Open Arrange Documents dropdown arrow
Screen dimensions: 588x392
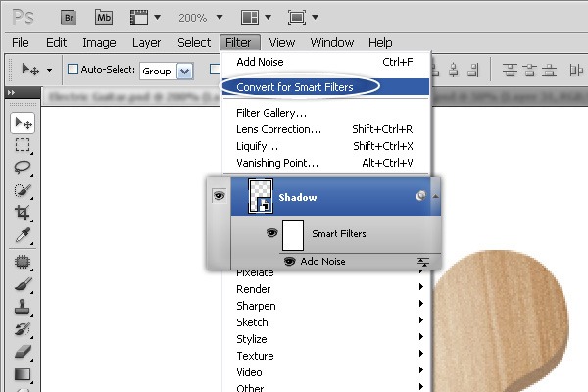[268, 18]
